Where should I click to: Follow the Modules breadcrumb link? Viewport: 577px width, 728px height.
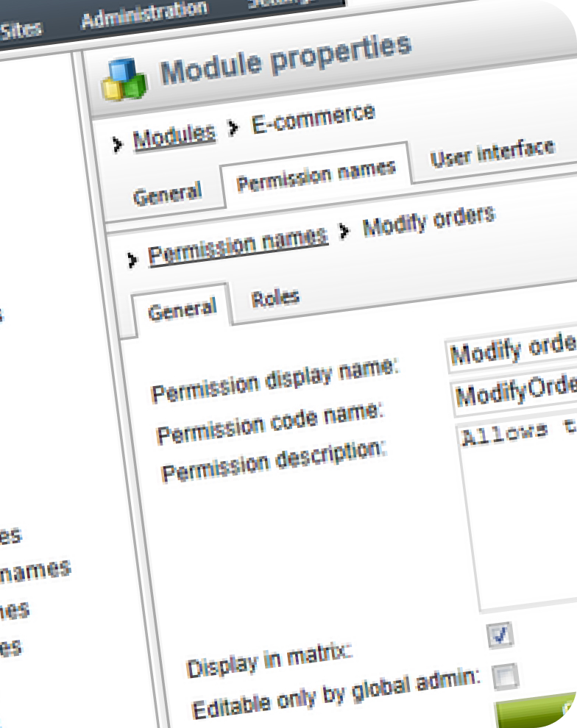pyautogui.click(x=174, y=135)
